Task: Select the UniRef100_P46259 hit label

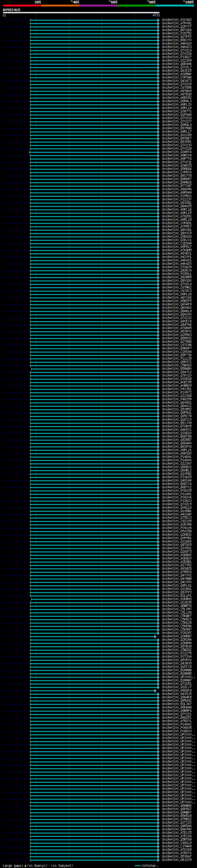Action: (x=177, y=399)
